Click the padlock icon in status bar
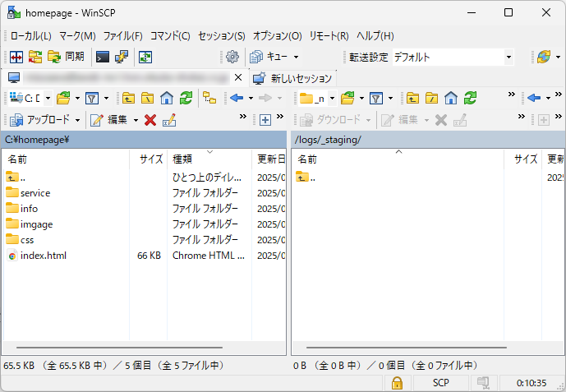Screen dimensions: 566x392 tap(397, 383)
